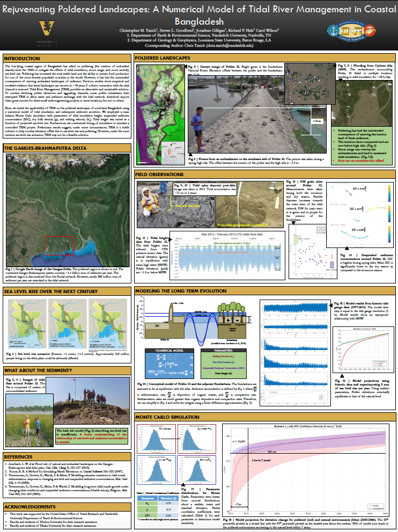Click the +1 meter sea level map
The width and height of the screenshot is (398, 532).
[67, 324]
